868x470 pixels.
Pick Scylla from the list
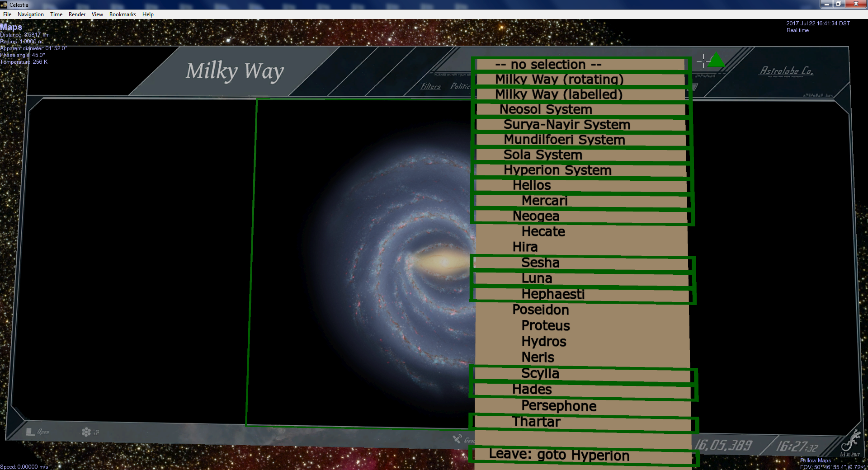[583, 374]
